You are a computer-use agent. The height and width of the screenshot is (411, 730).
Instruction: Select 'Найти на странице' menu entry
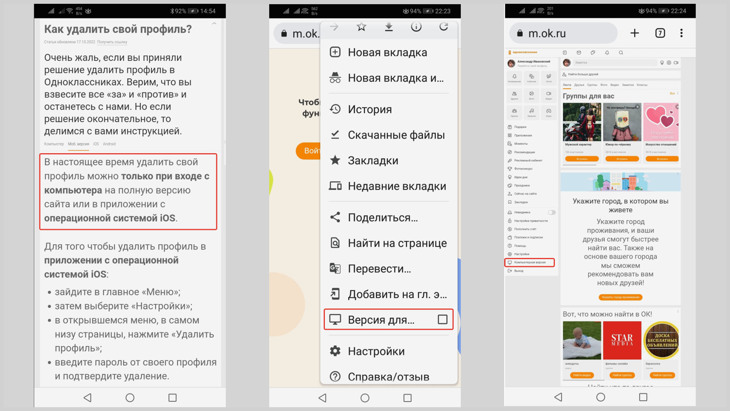tap(396, 243)
